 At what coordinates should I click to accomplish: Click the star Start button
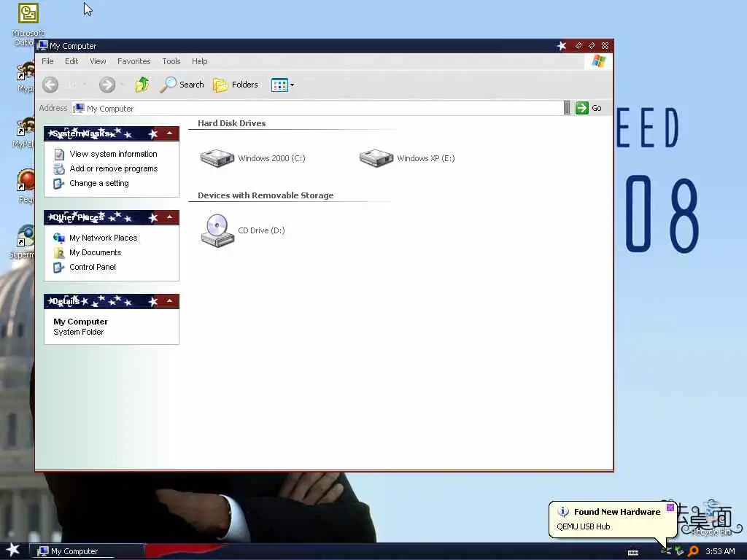(13, 550)
